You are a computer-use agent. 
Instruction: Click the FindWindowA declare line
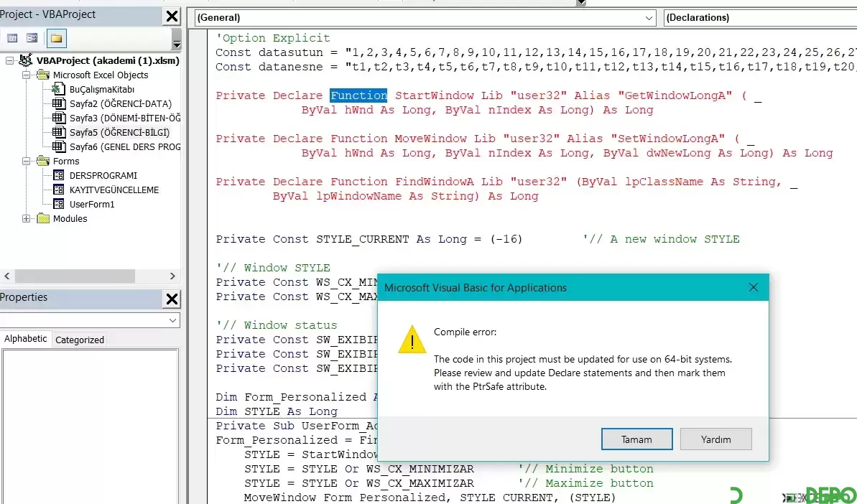(x=506, y=182)
